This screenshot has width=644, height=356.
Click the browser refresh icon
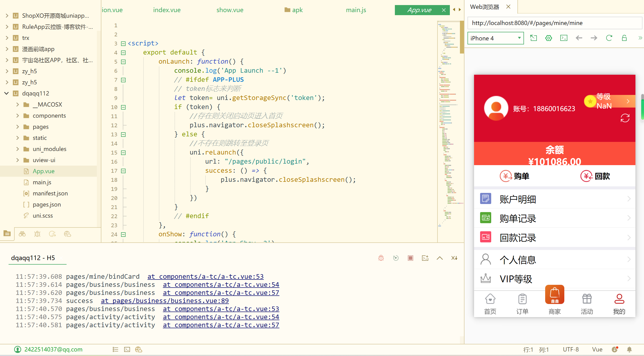[x=609, y=38]
